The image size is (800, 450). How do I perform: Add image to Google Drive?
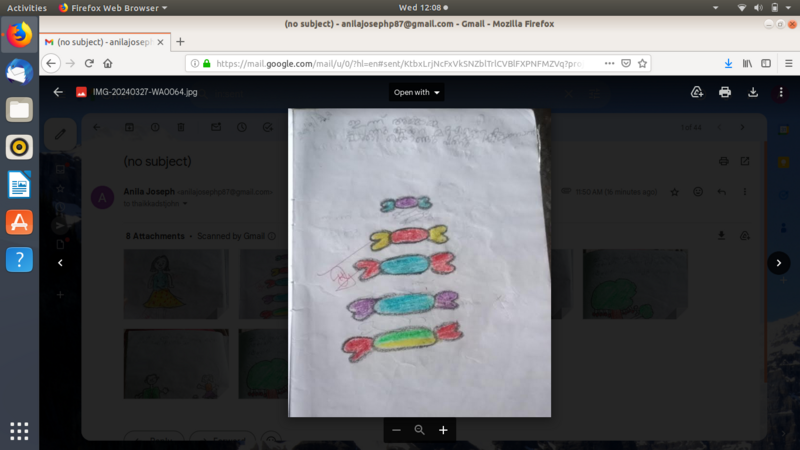click(x=697, y=92)
